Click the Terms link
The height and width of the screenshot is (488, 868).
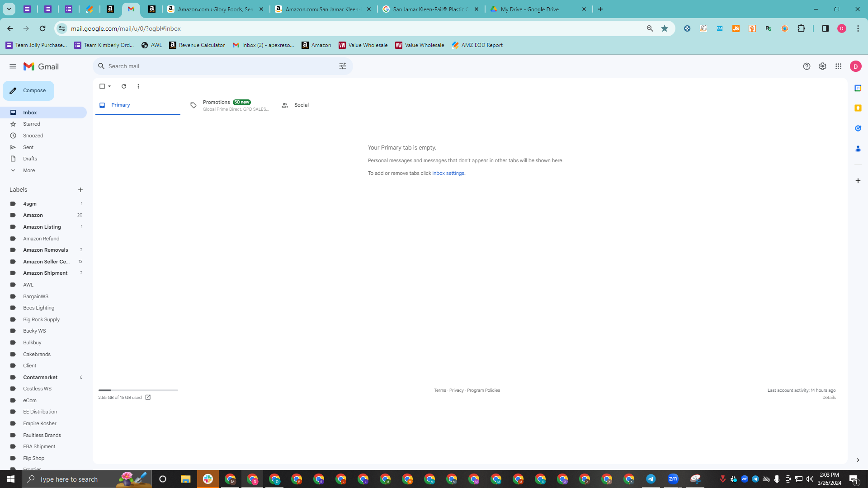440,390
